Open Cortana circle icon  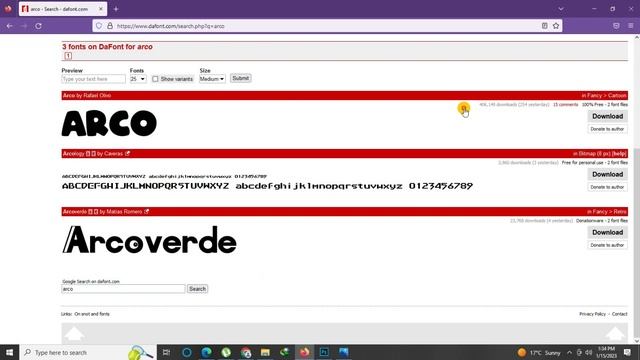[x=187, y=352]
